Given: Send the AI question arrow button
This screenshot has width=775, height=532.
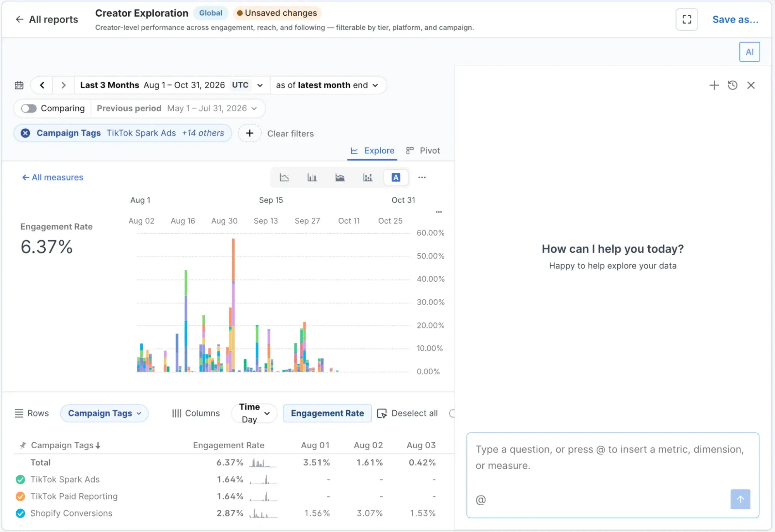Looking at the screenshot, I should click(x=740, y=499).
